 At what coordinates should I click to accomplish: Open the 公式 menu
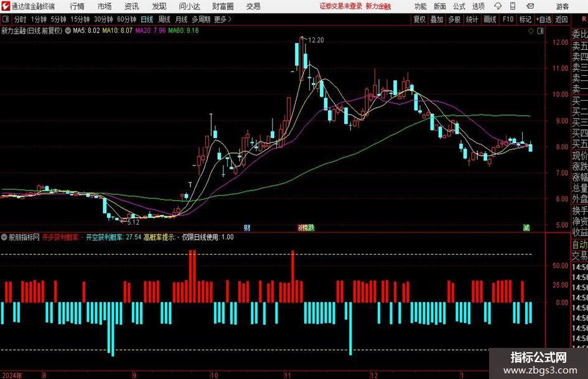pyautogui.click(x=459, y=6)
